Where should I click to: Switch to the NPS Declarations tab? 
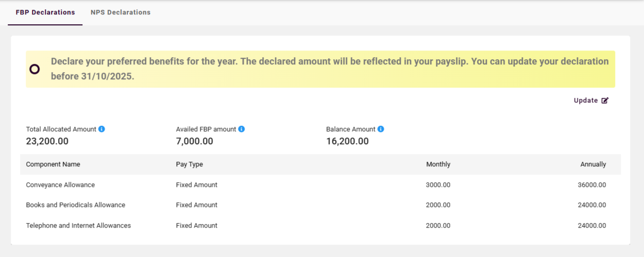pyautogui.click(x=121, y=12)
